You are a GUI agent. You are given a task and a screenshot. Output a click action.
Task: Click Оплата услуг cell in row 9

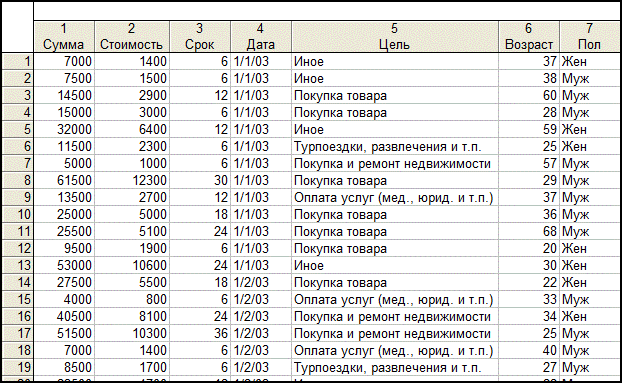pyautogui.click(x=395, y=197)
